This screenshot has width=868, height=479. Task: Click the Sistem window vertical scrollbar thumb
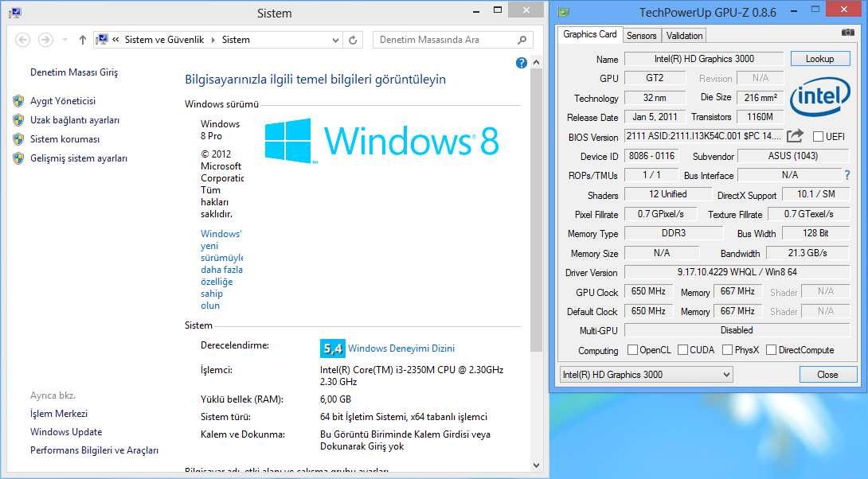pos(536,210)
